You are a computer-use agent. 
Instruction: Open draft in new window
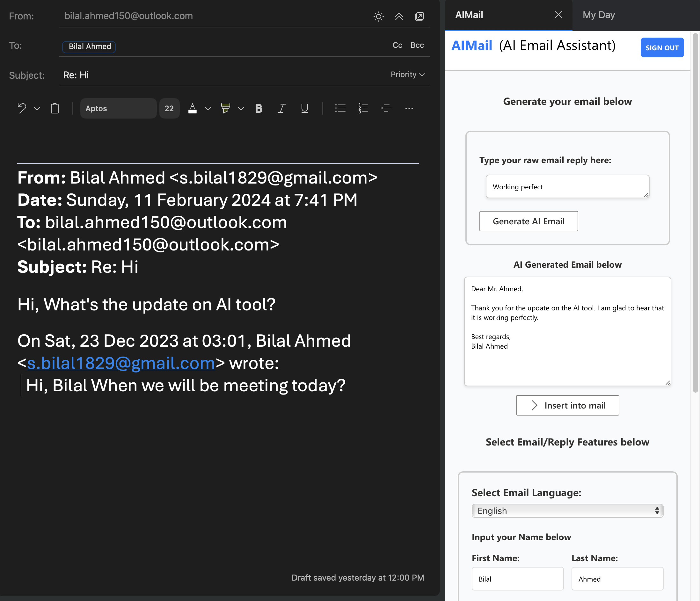click(419, 17)
